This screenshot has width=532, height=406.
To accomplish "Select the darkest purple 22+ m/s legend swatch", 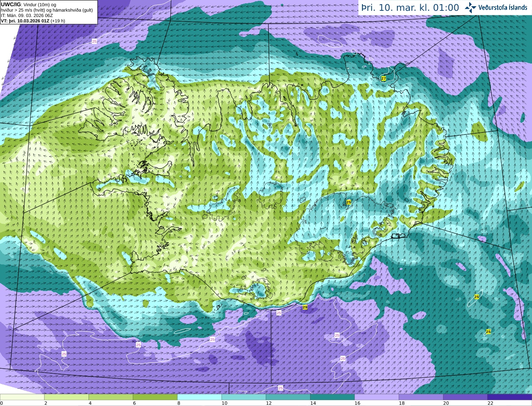I will pyautogui.click(x=510, y=397).
